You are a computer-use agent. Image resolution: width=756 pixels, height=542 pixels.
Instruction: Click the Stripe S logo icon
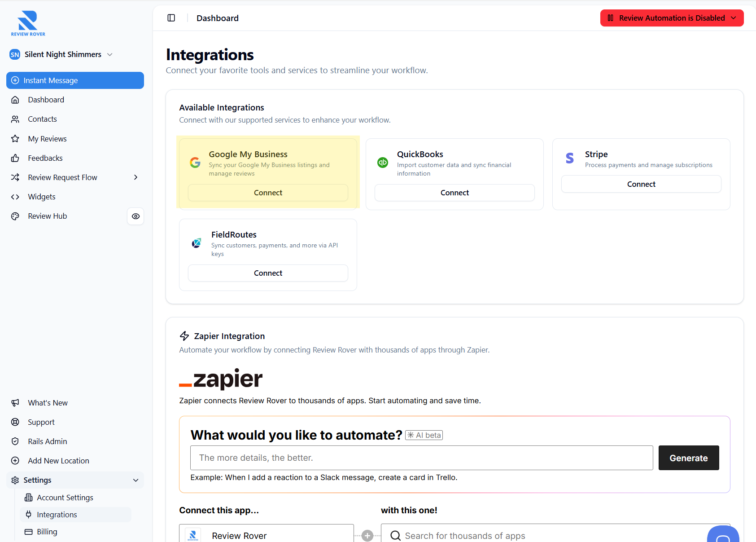(570, 158)
